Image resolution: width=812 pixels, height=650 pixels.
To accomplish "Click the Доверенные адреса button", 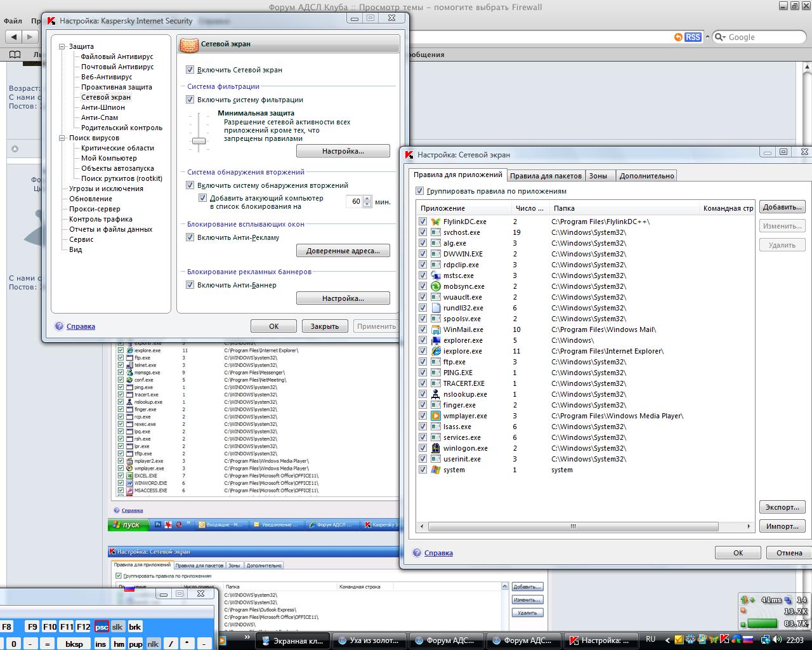I will click(343, 251).
